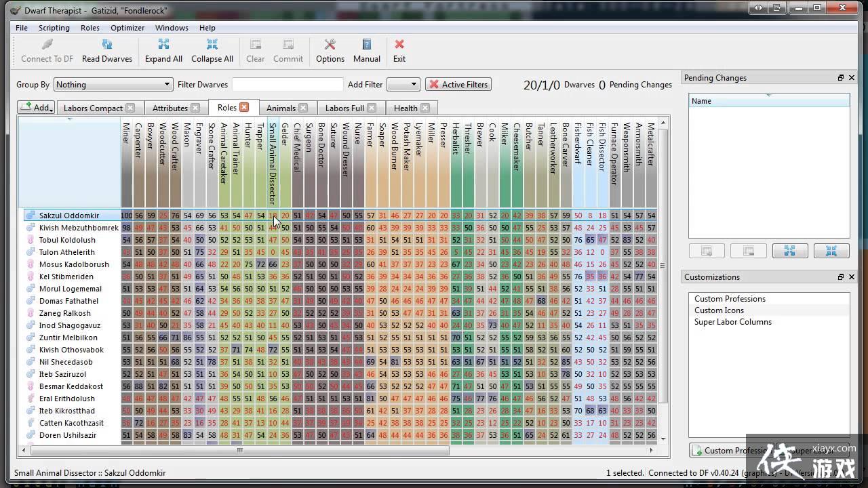Sort by the Name header in Pending Changes
This screenshot has width=868, height=488.
click(x=769, y=101)
